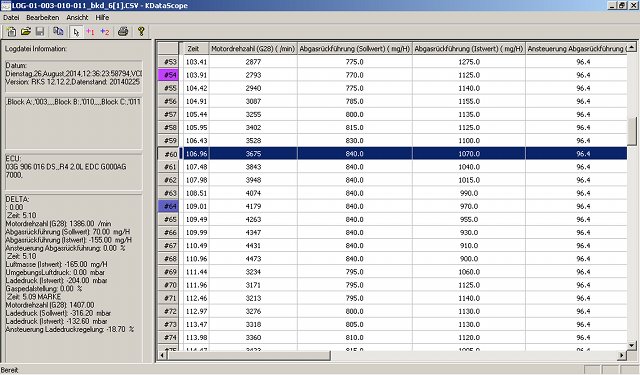Click Motordrehzahl cell 3234
Viewport: 640px width, 375px height.
[253, 272]
